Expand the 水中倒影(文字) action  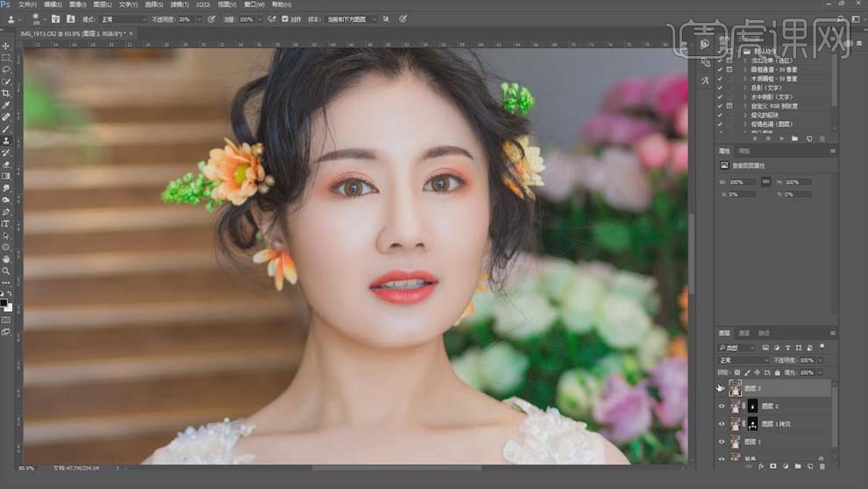point(744,96)
